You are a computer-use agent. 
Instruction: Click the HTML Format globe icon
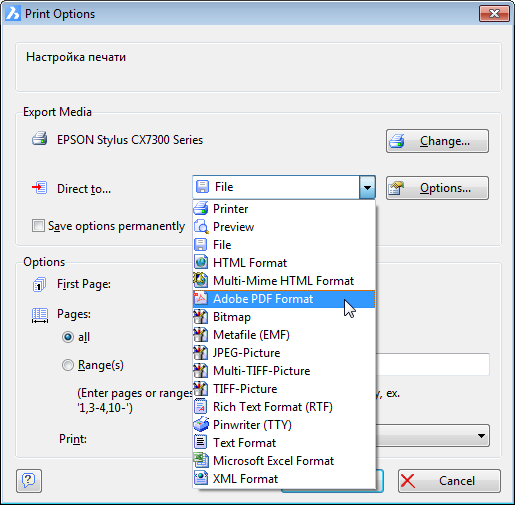click(201, 262)
